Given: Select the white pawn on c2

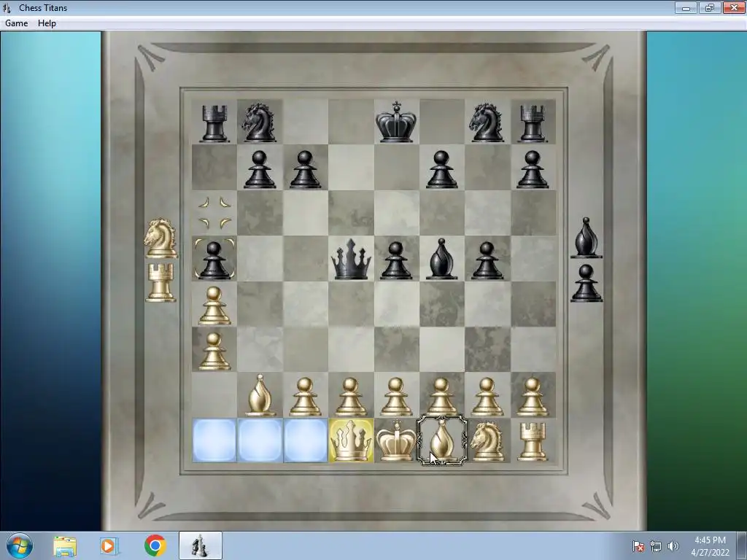Looking at the screenshot, I should [x=306, y=397].
